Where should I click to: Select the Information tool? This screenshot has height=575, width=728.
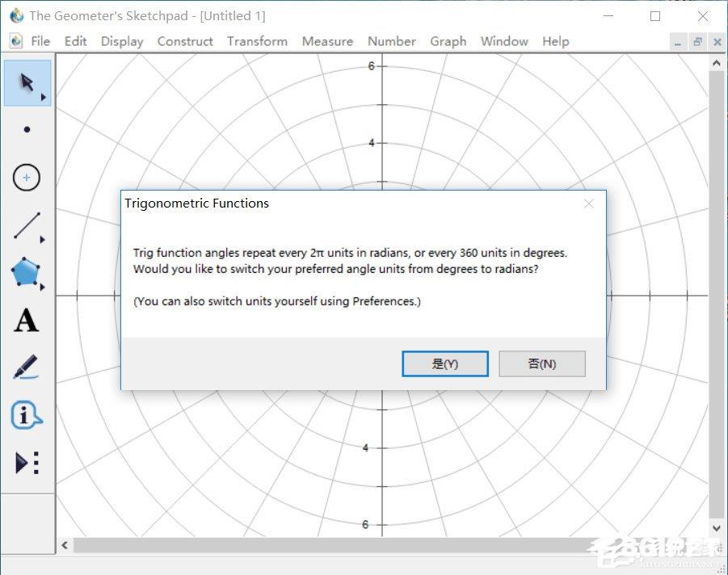coord(27,415)
